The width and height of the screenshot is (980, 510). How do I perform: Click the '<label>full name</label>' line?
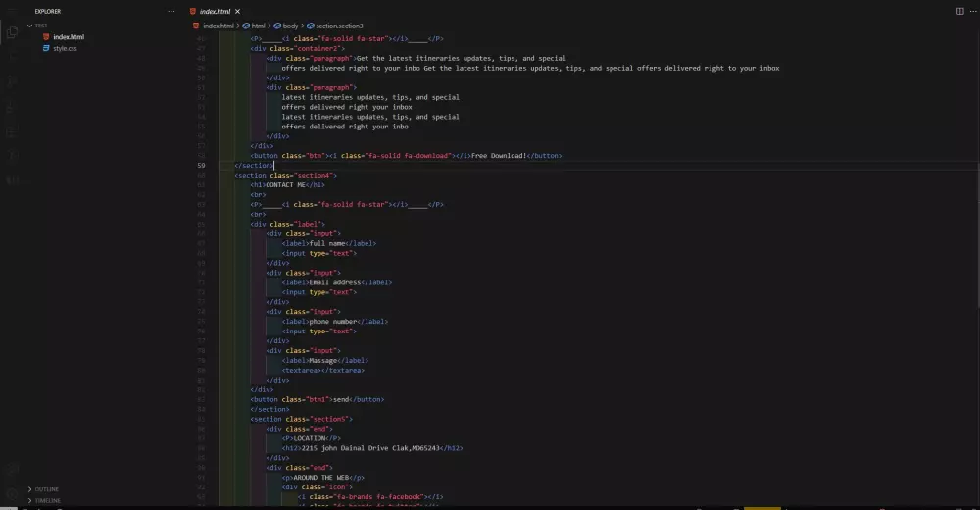point(328,243)
